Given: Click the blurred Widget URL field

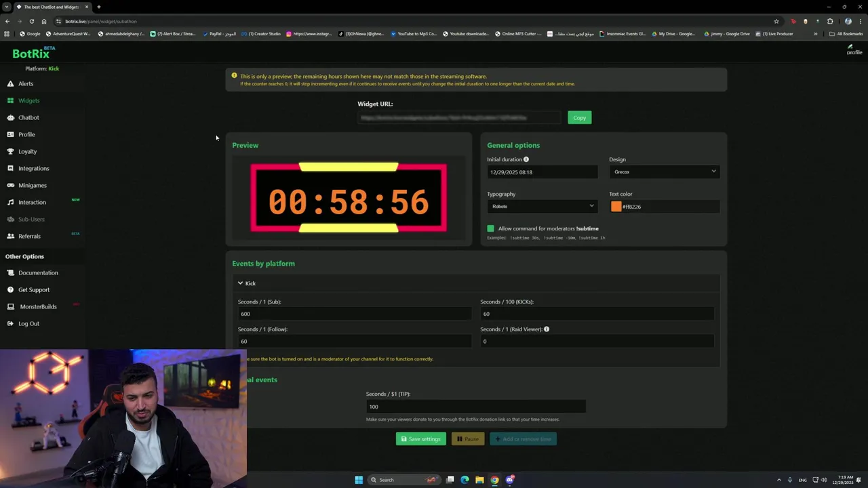Looking at the screenshot, I should tap(460, 118).
